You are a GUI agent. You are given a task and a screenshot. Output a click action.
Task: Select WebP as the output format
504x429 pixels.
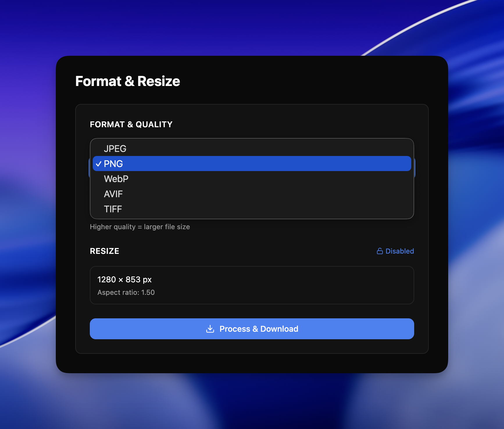pos(116,179)
